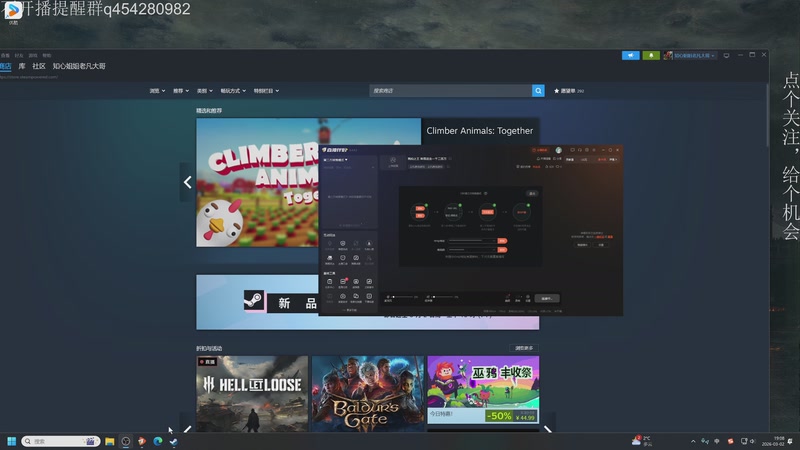800x450 pixels.
Task: Click Steam big picture monitor icon
Action: [x=727, y=55]
